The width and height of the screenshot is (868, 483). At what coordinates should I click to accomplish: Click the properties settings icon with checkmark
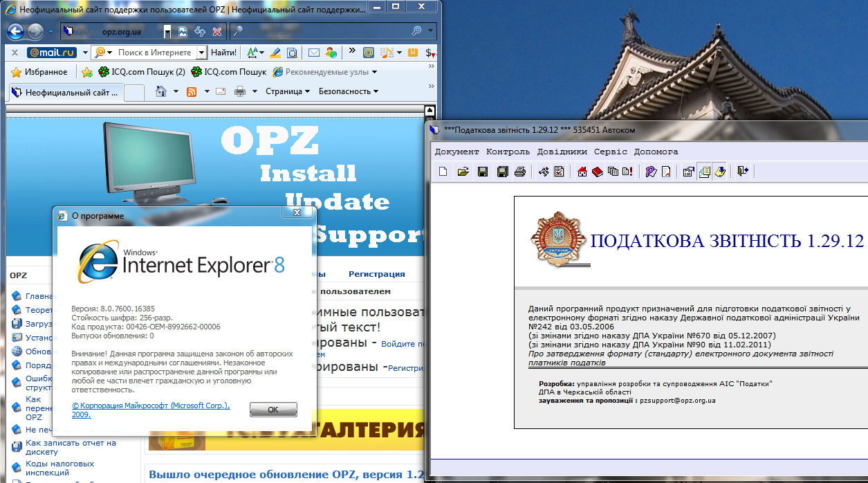tap(688, 172)
